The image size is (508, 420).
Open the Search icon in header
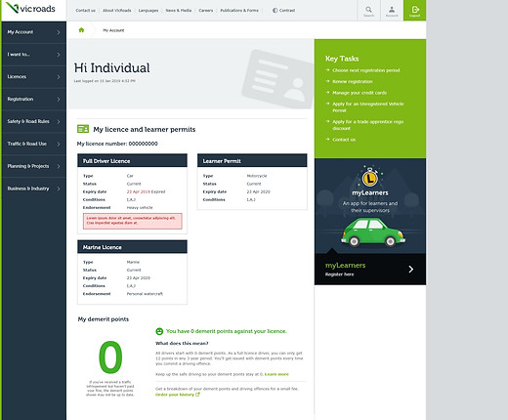(x=368, y=11)
